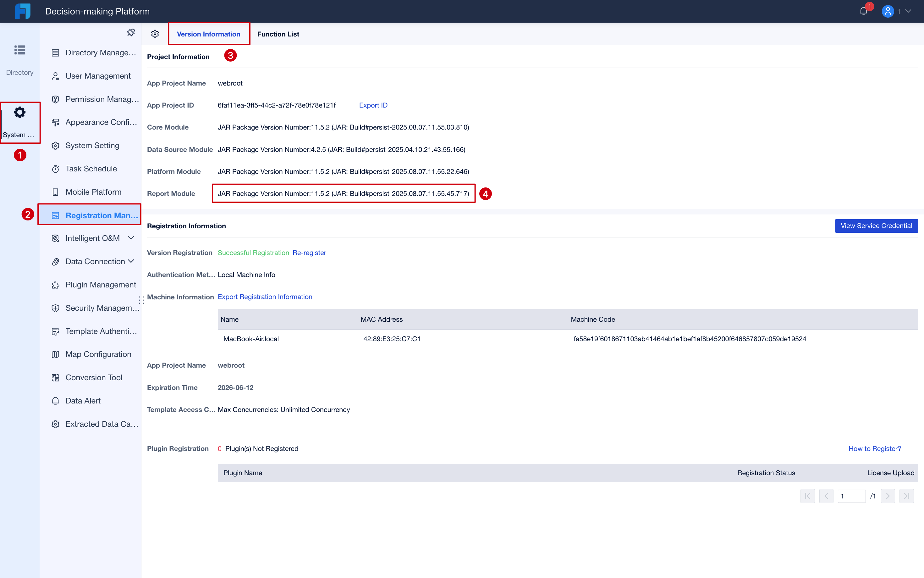Switch to the Function List tab
The height and width of the screenshot is (578, 924).
click(x=278, y=34)
